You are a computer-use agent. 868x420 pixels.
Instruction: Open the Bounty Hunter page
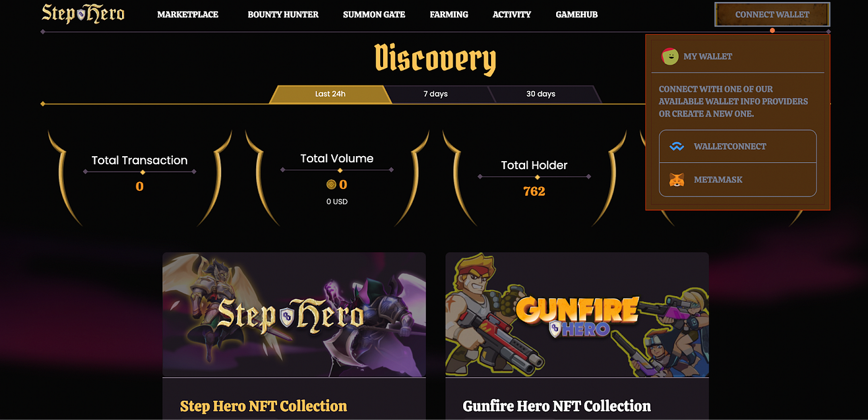point(283,14)
